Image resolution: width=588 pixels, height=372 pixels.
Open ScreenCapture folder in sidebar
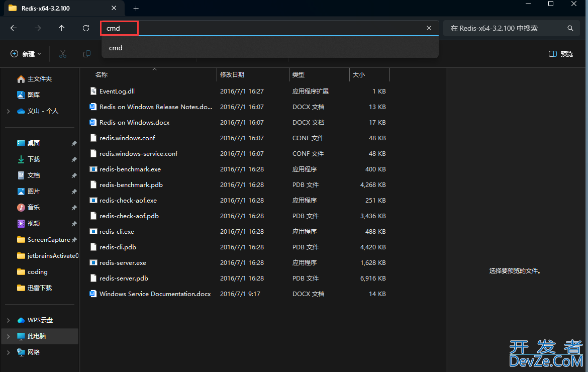(44, 240)
